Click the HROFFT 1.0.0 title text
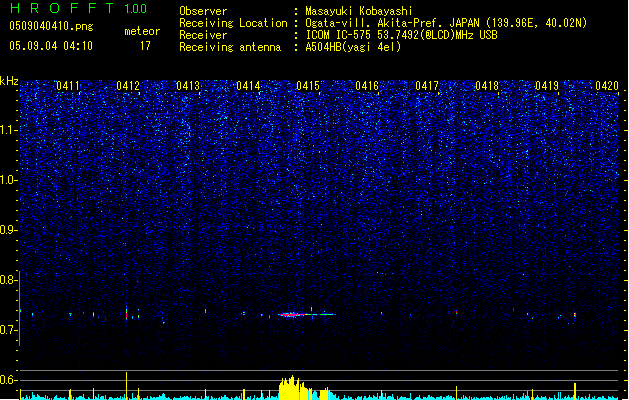The height and width of the screenshot is (400, 629). pos(79,8)
